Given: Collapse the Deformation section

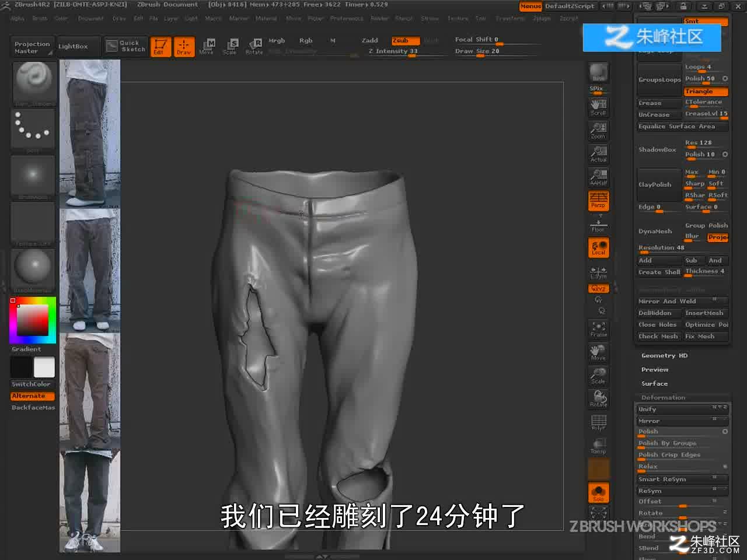Looking at the screenshot, I should point(663,397).
